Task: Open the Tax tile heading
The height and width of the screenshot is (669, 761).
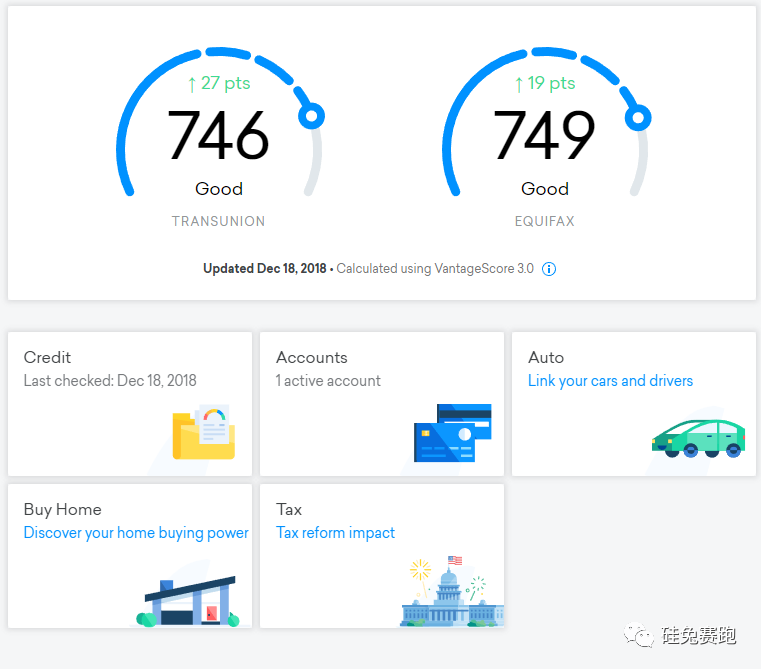Action: coord(289,509)
